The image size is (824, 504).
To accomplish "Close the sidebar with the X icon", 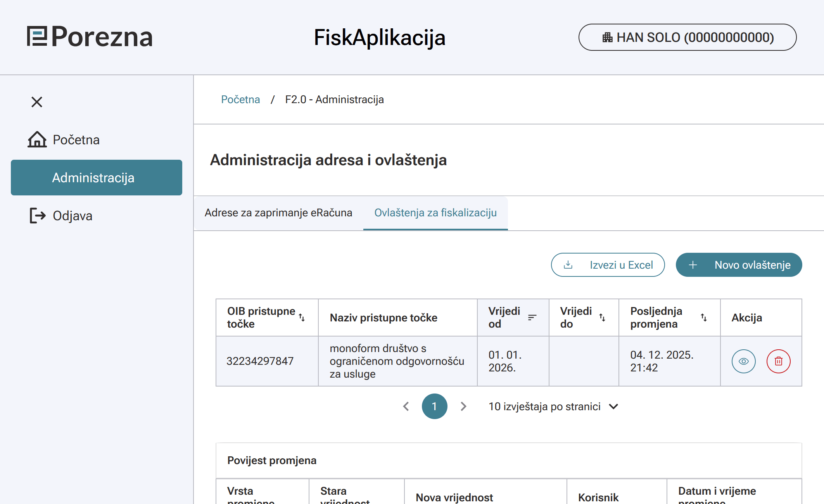I will click(37, 102).
